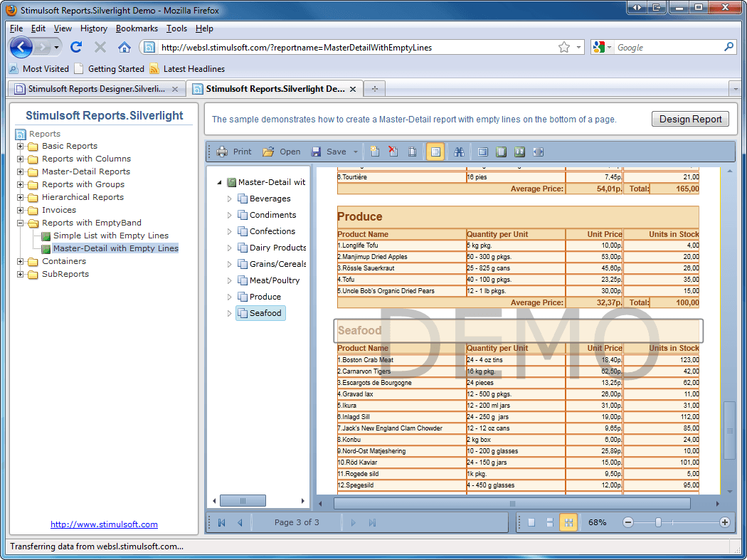Image resolution: width=747 pixels, height=560 pixels.
Task: Bookmark this page with star icon
Action: [x=564, y=47]
